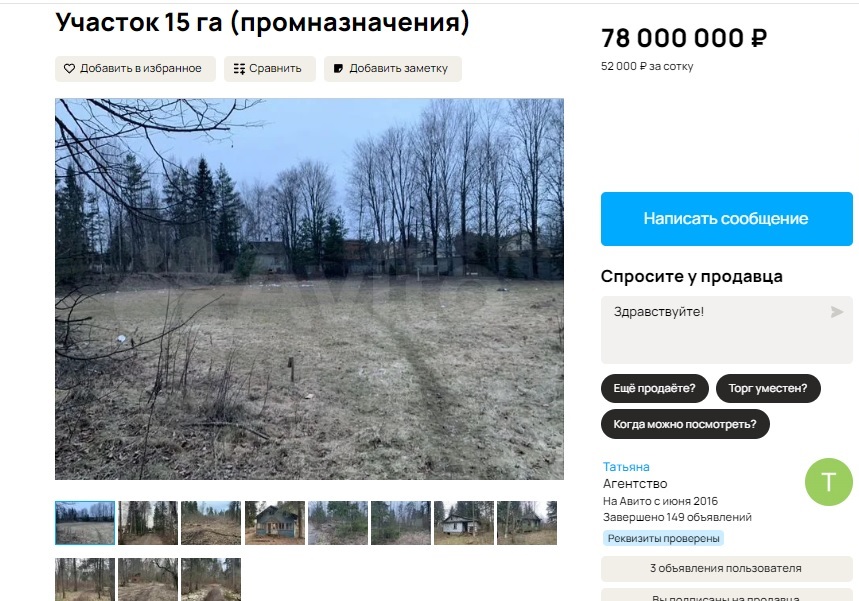Click the note icon in Добавить заметку

pos(339,68)
